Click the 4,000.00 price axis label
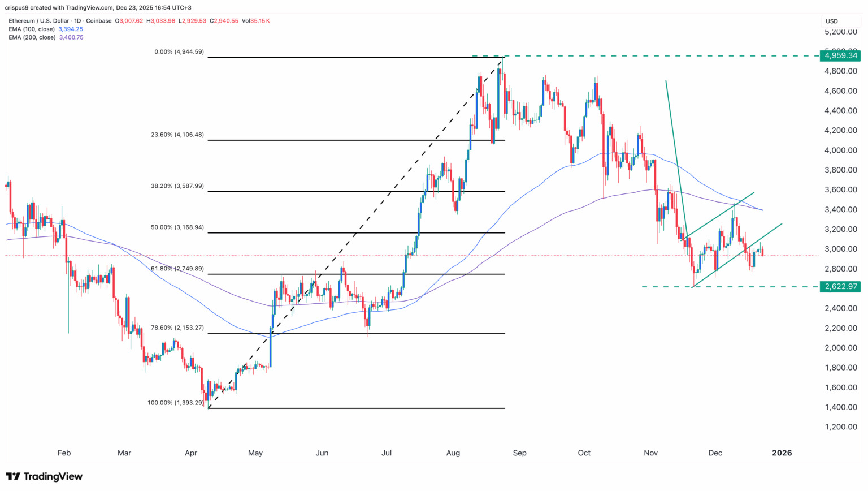Image resolution: width=868 pixels, height=491 pixels. pyautogui.click(x=841, y=150)
